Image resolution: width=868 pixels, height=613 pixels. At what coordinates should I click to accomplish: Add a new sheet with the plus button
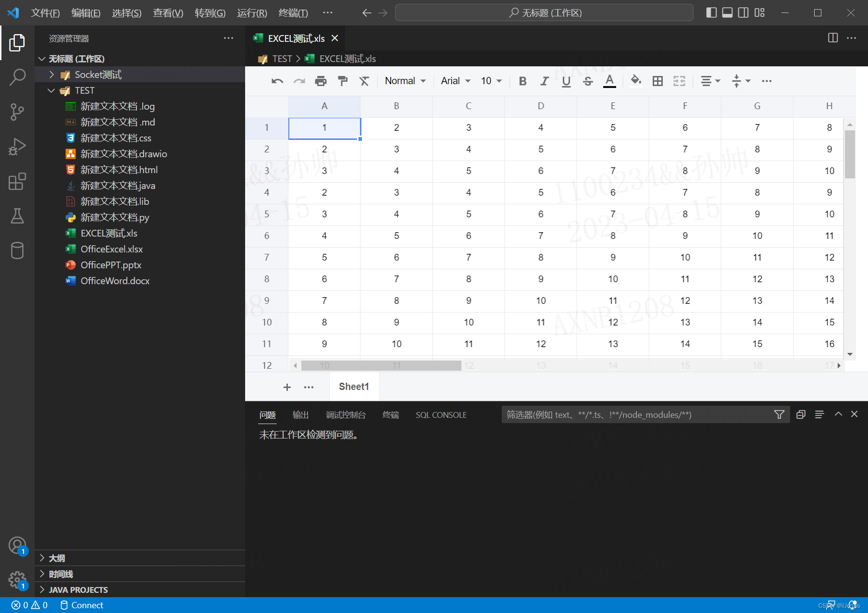(x=287, y=387)
